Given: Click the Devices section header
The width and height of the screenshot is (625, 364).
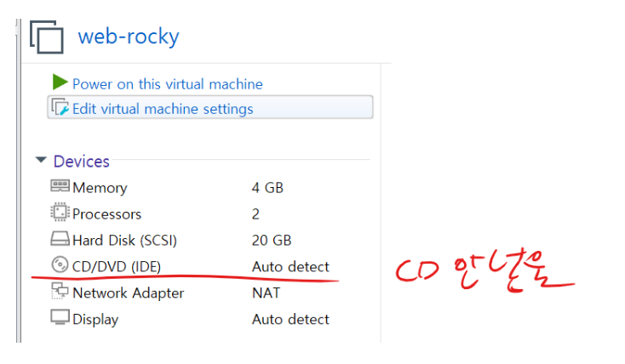Looking at the screenshot, I should coord(82,161).
